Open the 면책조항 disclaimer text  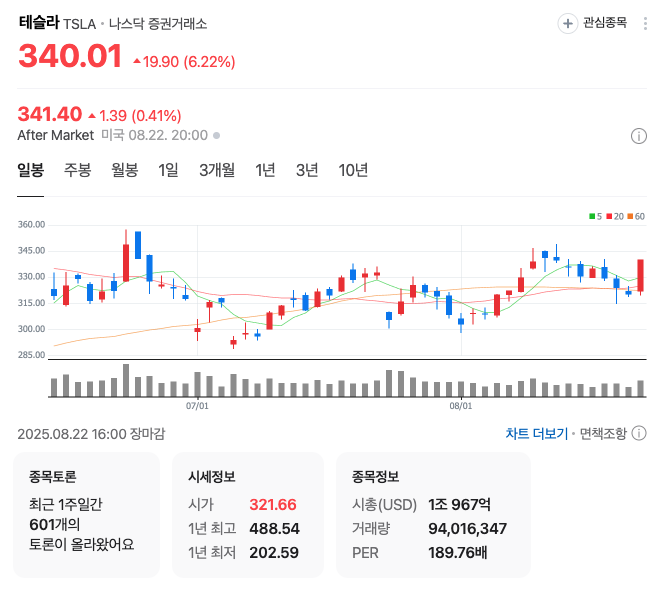[x=603, y=433]
